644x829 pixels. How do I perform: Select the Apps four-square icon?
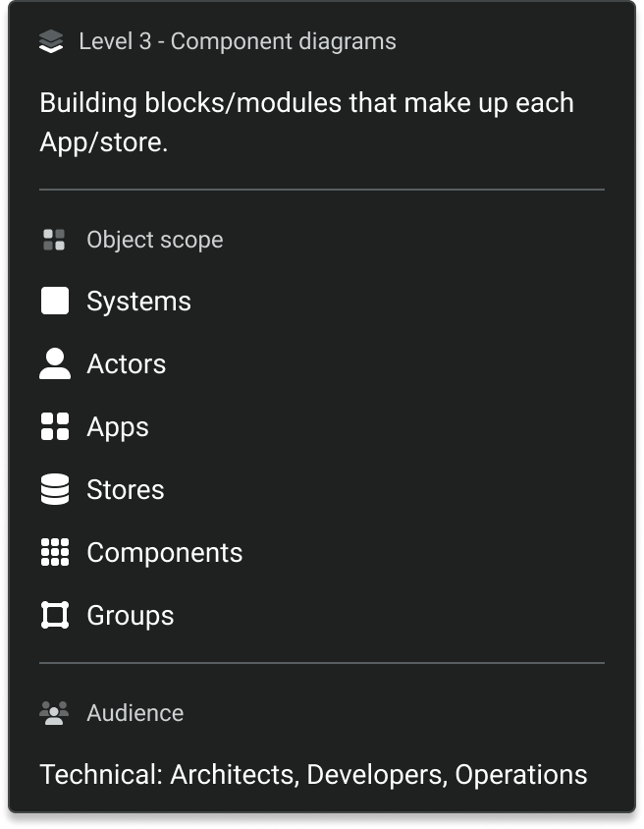point(55,426)
